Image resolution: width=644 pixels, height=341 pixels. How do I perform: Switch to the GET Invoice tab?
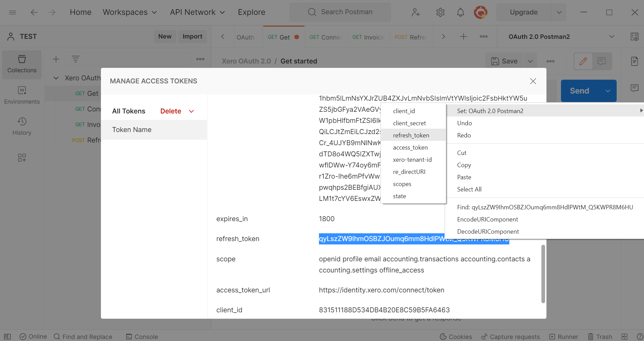click(x=368, y=37)
